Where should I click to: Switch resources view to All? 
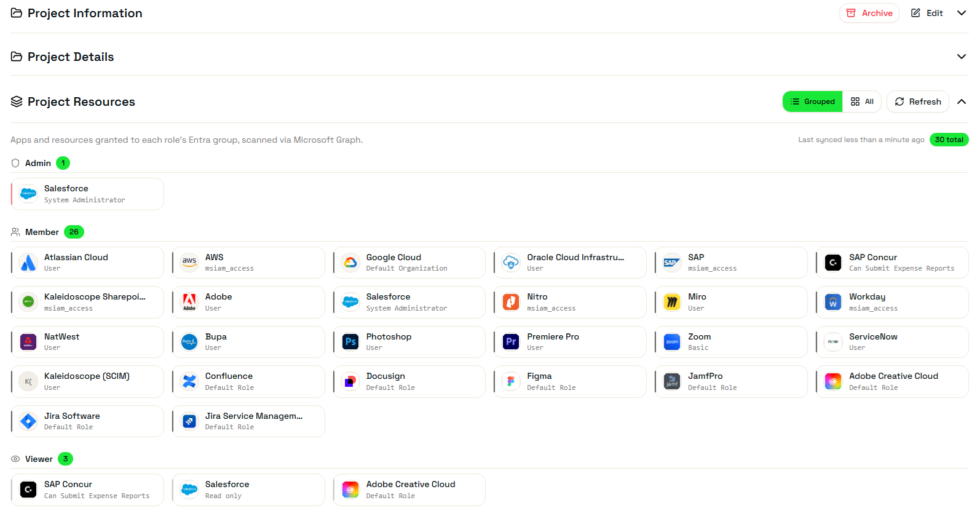pyautogui.click(x=862, y=101)
